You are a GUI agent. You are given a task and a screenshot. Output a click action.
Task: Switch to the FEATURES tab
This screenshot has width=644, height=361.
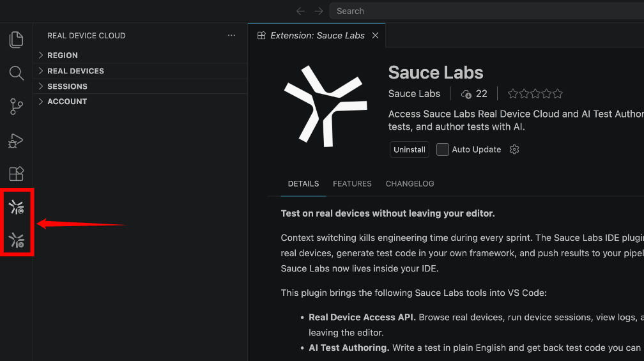352,183
